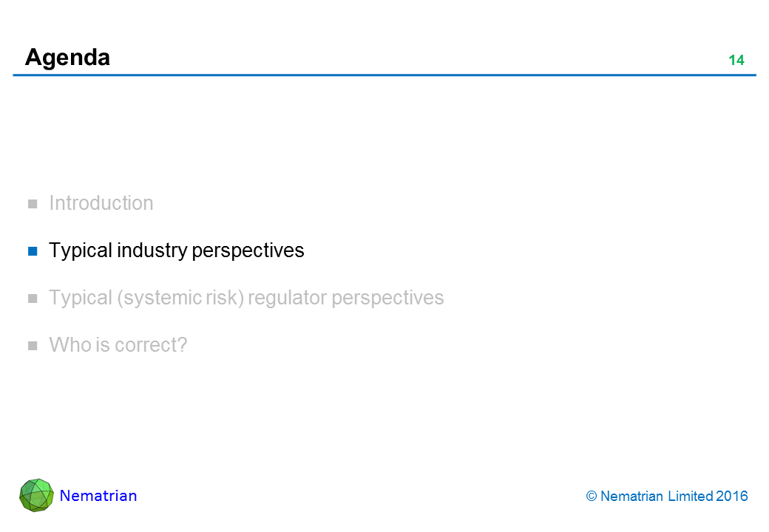Select the Typical industry perspectives agenda item
Viewport: 769px width, 532px height.
(x=176, y=250)
